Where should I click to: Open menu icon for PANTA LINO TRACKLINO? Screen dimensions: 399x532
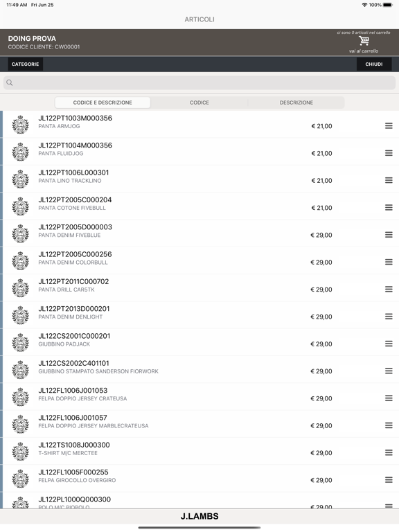[x=389, y=180]
